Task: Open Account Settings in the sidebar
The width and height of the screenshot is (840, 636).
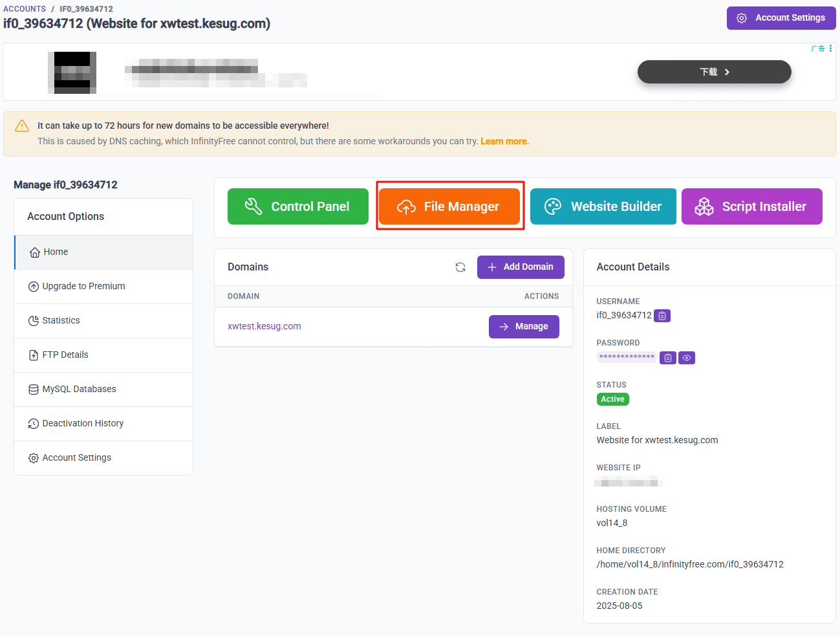Action: point(76,458)
